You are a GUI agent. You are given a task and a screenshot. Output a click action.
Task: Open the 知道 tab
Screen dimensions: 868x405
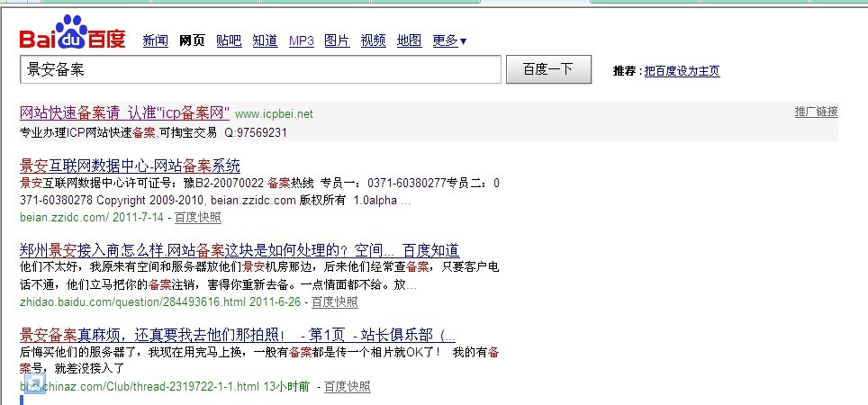(265, 40)
